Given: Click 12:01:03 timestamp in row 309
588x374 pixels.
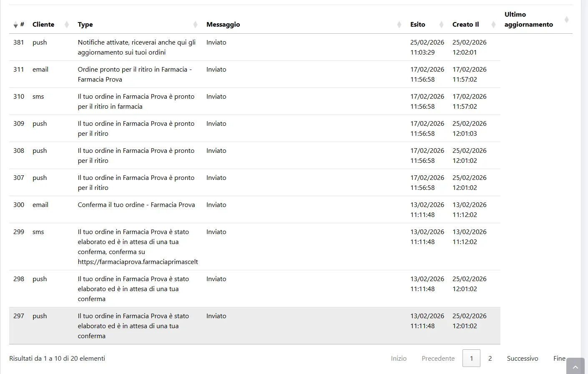Looking at the screenshot, I should coord(465,134).
